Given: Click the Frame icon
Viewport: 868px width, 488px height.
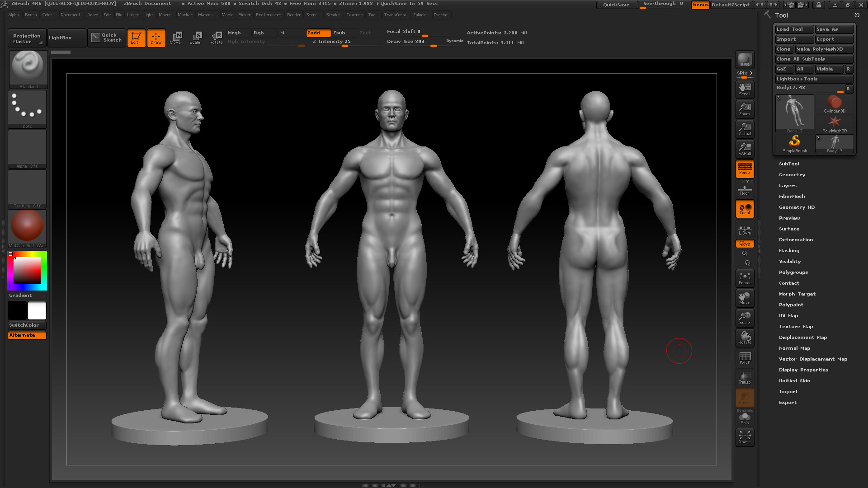Looking at the screenshot, I should point(745,278).
